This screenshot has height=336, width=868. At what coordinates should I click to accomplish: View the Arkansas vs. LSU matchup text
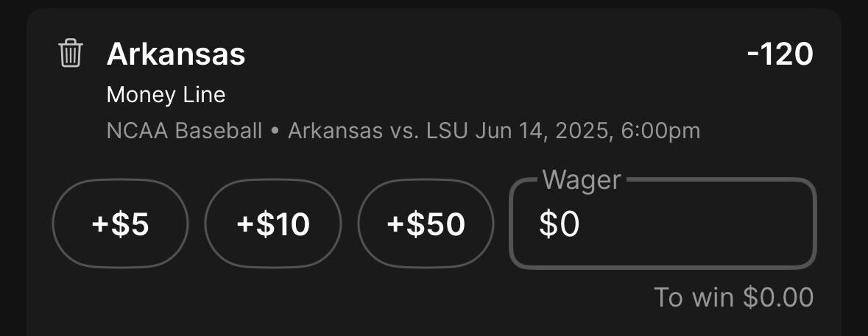point(378,131)
